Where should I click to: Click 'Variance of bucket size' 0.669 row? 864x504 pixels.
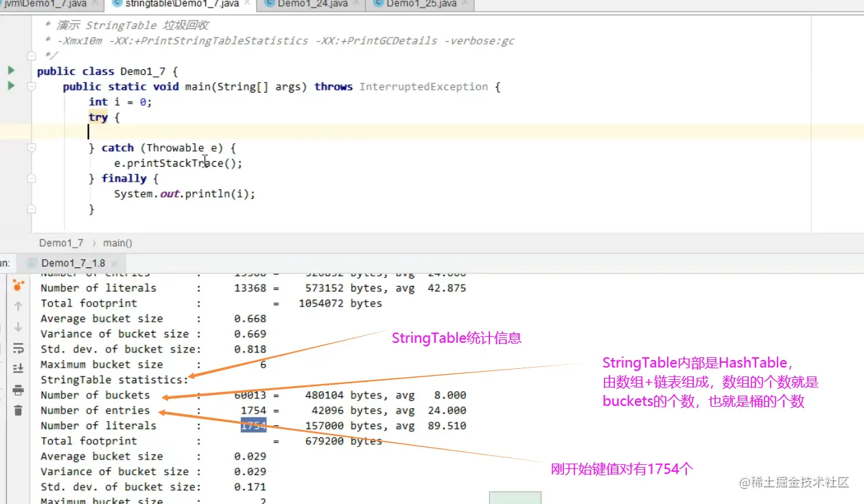153,334
